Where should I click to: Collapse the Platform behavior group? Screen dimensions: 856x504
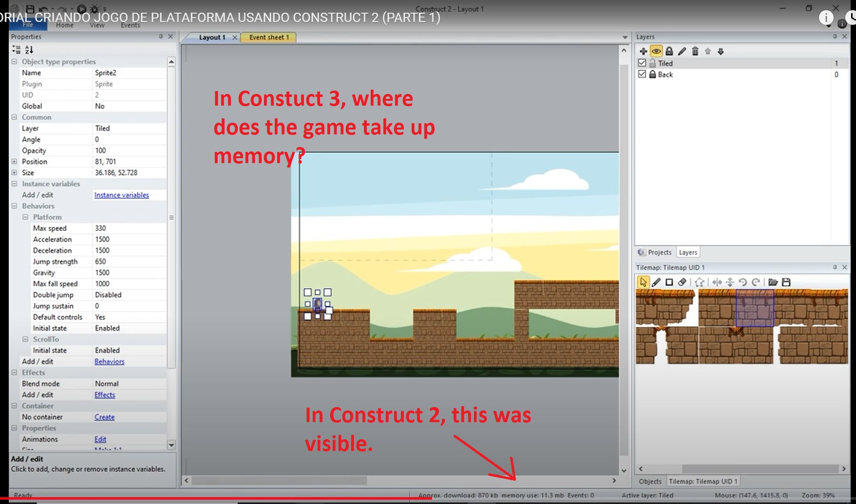pos(25,217)
